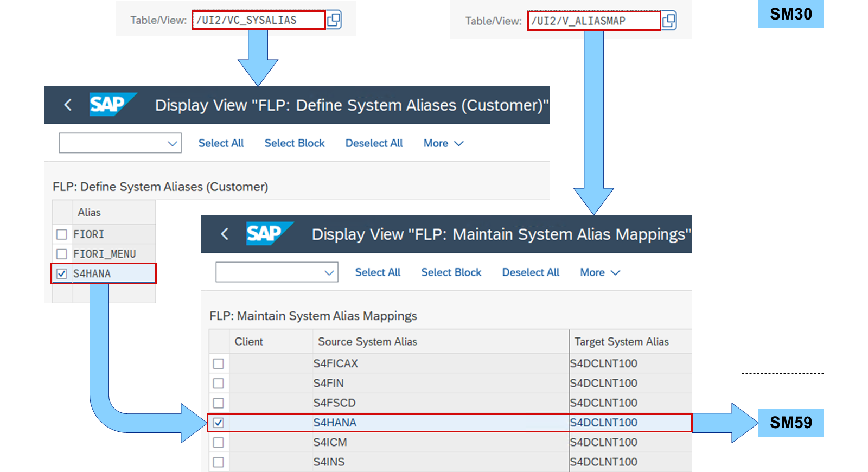Check the S4FSCD mapping row checkbox
This screenshot has height=472, width=868.
pos(219,403)
